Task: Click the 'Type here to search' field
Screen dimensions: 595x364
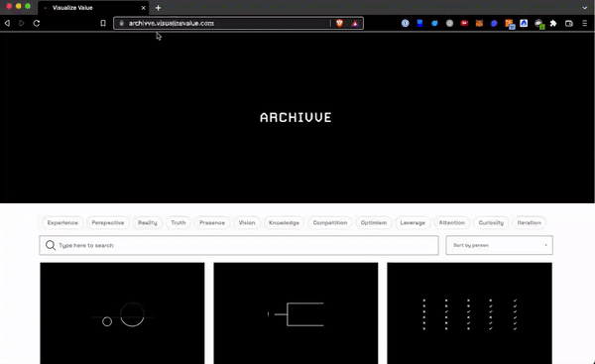Action: click(x=239, y=245)
